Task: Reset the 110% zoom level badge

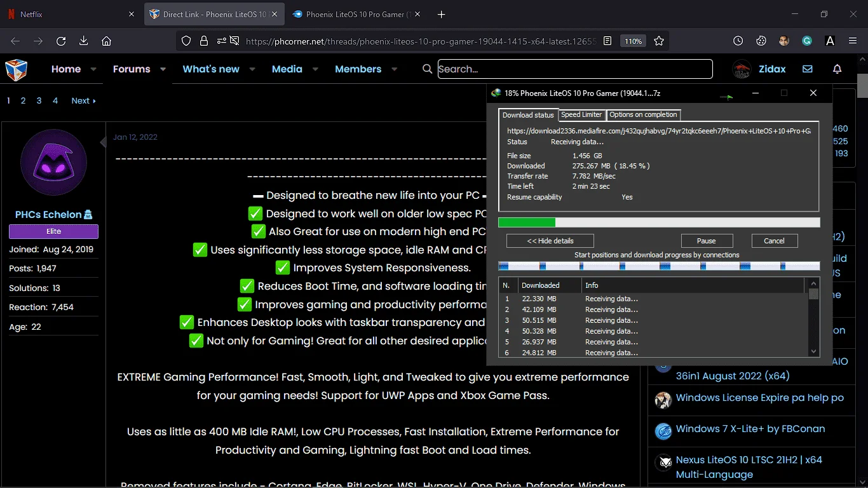Action: coord(633,41)
